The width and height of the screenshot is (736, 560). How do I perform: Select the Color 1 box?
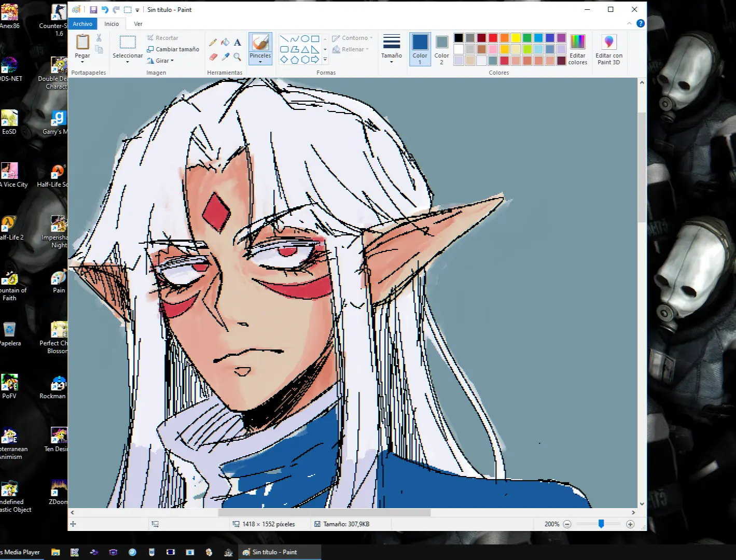pos(420,49)
